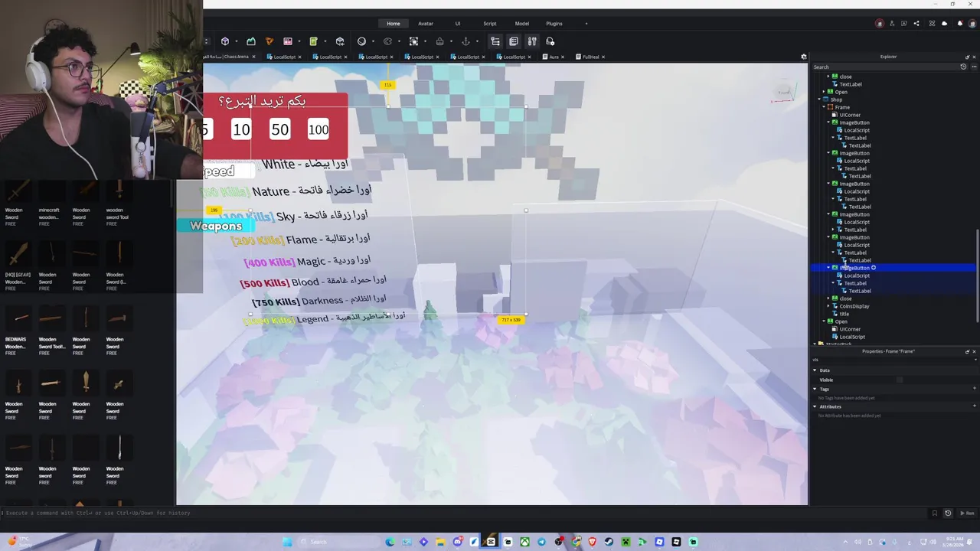Click the 100 donation button in viewport

pyautogui.click(x=318, y=129)
